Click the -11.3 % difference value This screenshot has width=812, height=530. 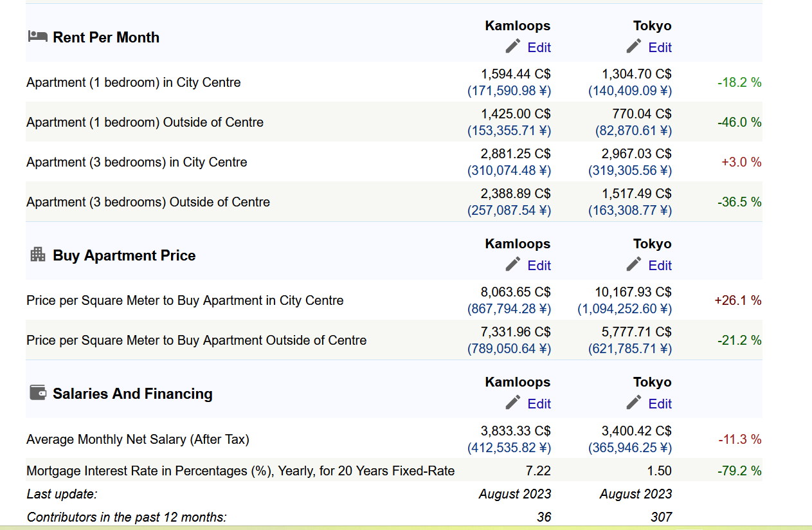(739, 439)
